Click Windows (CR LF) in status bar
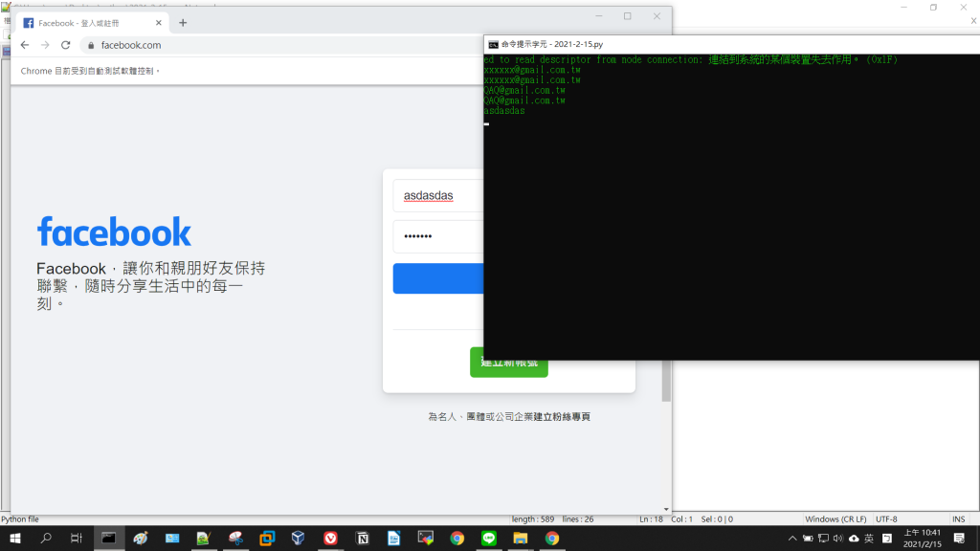 [835, 519]
